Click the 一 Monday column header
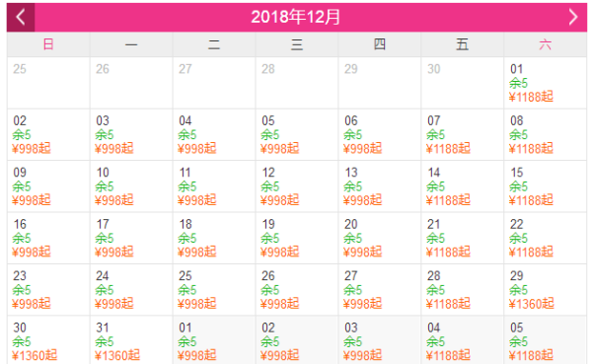Screen dimensions: 592x364 [131, 44]
